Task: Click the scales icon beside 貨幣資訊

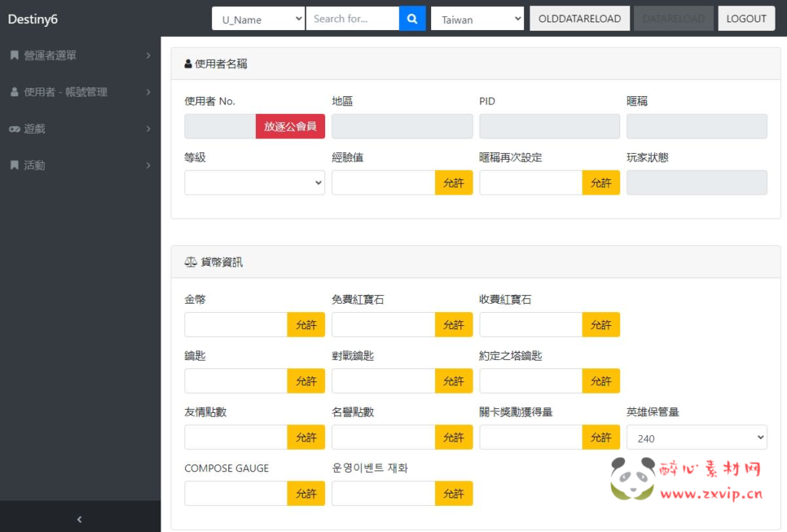Action: (x=190, y=261)
